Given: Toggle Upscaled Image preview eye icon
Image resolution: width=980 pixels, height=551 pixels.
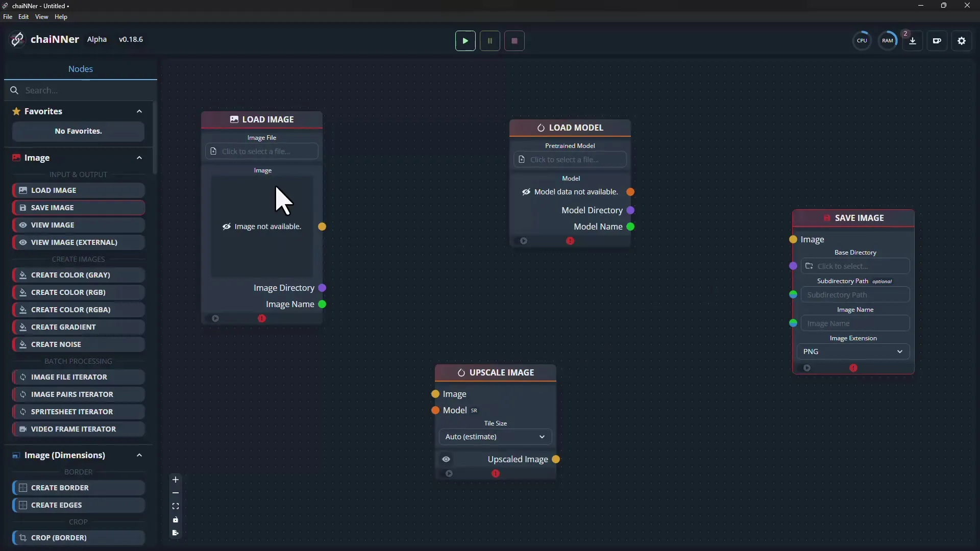Looking at the screenshot, I should click(x=446, y=459).
